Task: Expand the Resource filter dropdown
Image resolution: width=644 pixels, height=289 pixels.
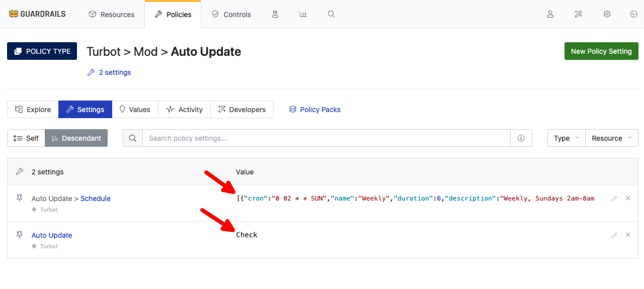Action: click(612, 138)
